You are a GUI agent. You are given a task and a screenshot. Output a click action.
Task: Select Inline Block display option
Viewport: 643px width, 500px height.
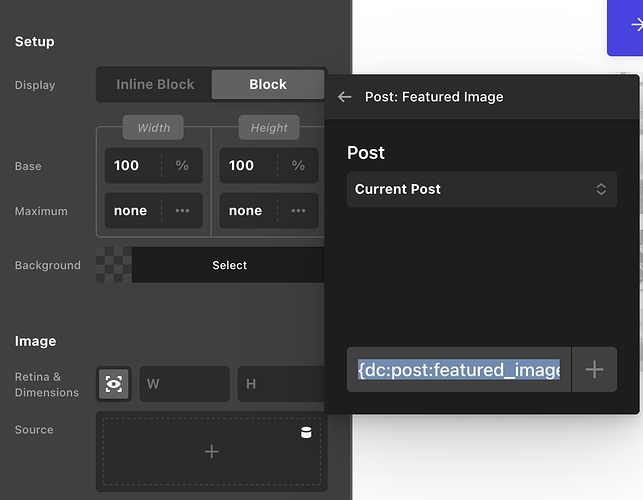155,85
